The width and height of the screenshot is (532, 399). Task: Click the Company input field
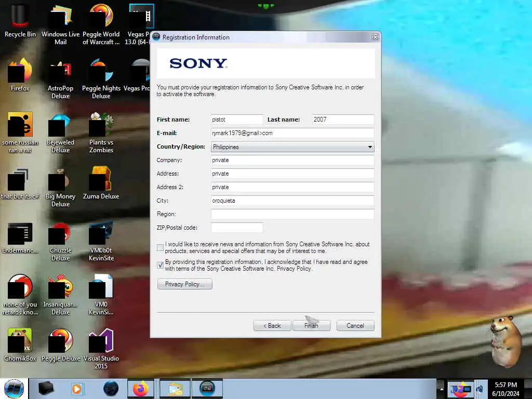coord(292,160)
